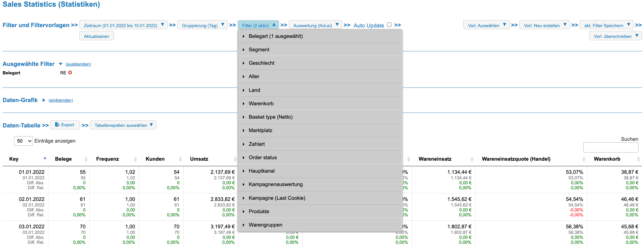Expand Belegart filter section
The width and height of the screenshot is (644, 247).
pyautogui.click(x=320, y=36)
